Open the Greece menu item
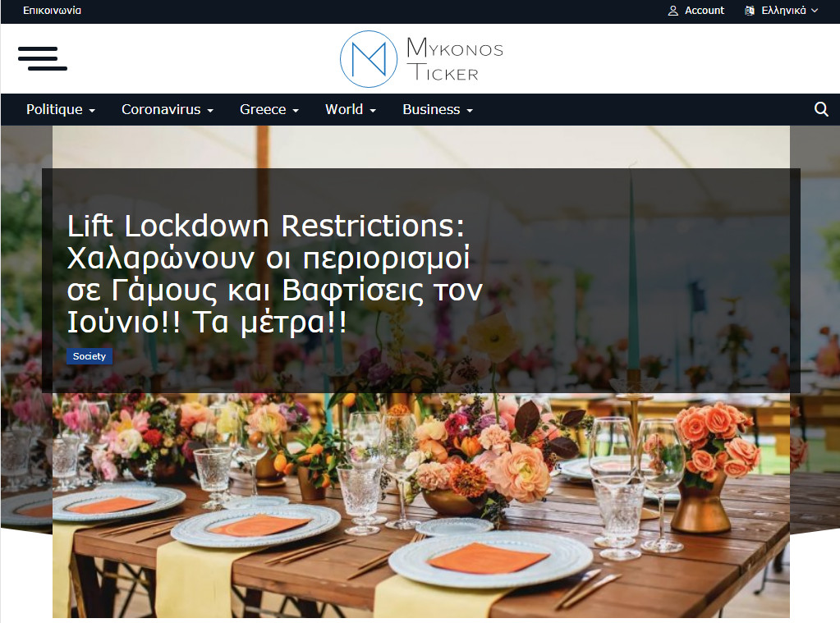 tap(263, 109)
